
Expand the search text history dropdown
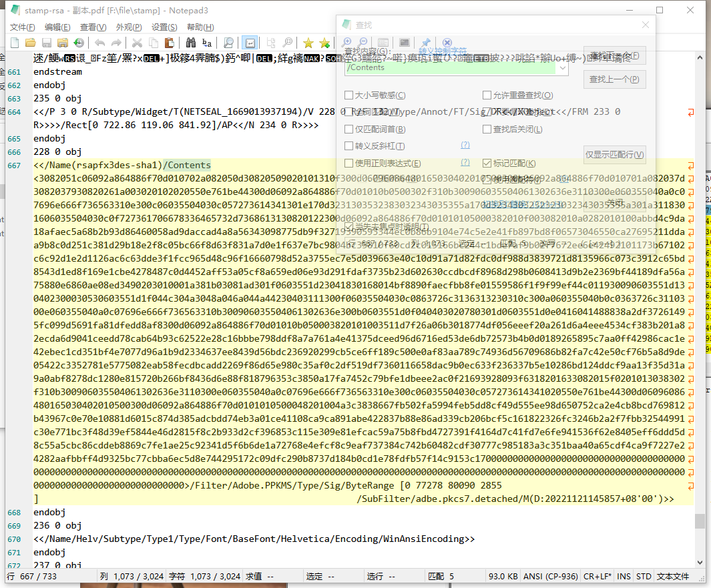pos(562,68)
